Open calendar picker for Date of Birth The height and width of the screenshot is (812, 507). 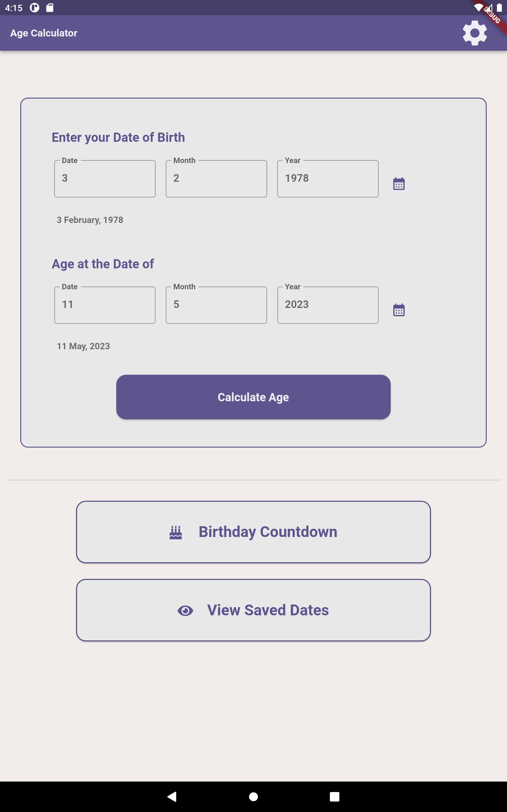click(x=399, y=184)
